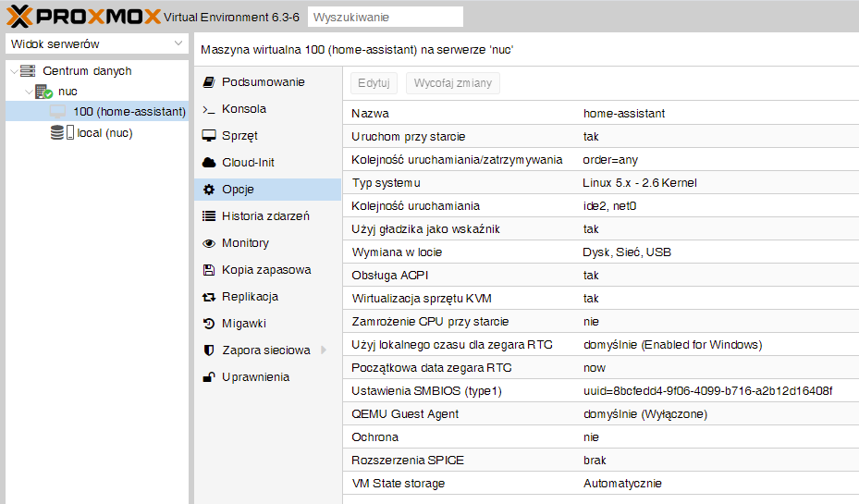The height and width of the screenshot is (504, 859).
Task: Switch to the Historia zdarzeń section
Action: [265, 216]
